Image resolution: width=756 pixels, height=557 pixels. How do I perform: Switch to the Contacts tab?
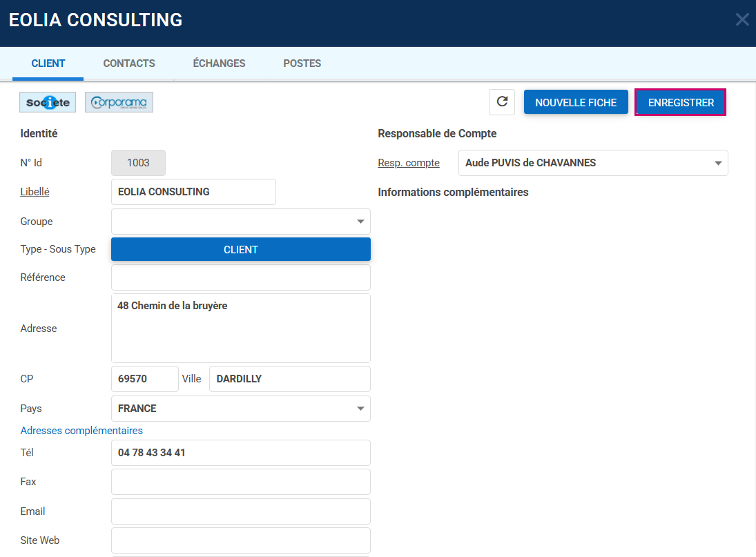pos(129,63)
